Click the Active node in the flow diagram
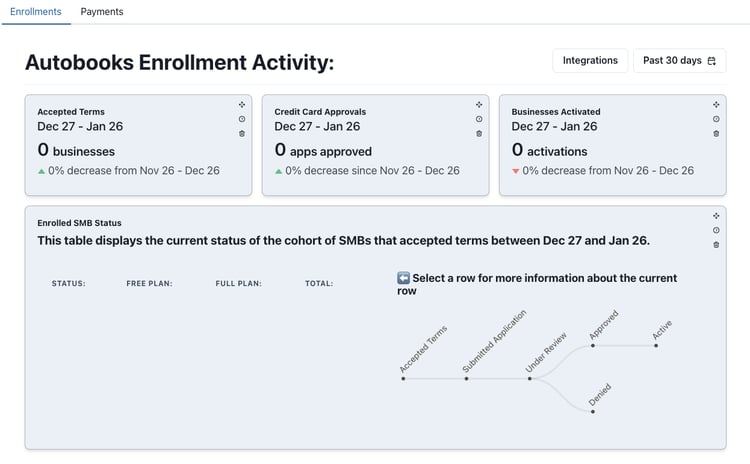This screenshot has width=750, height=464. [656, 346]
